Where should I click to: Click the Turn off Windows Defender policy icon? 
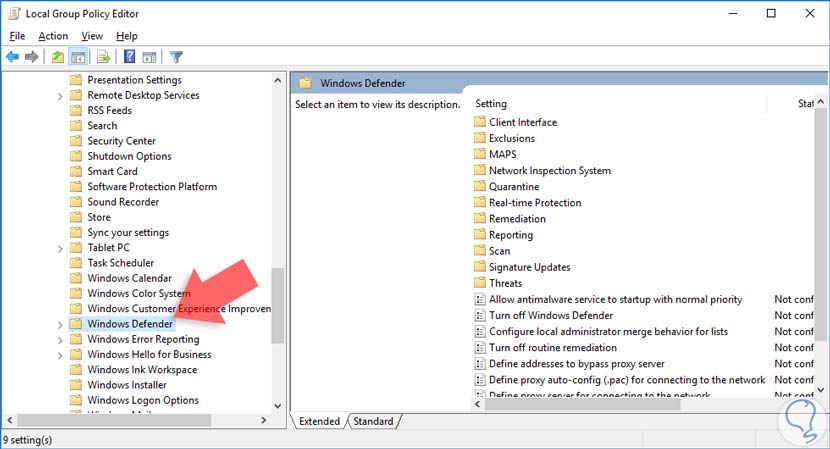480,316
